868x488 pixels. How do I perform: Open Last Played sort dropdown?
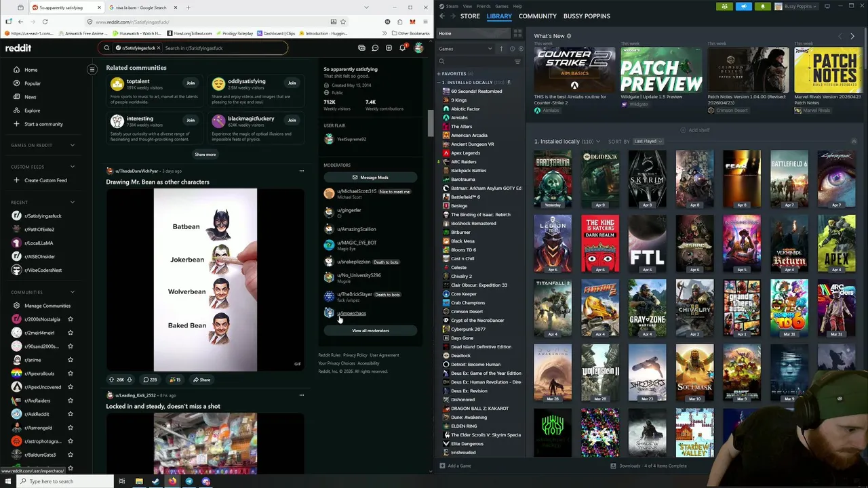click(648, 141)
